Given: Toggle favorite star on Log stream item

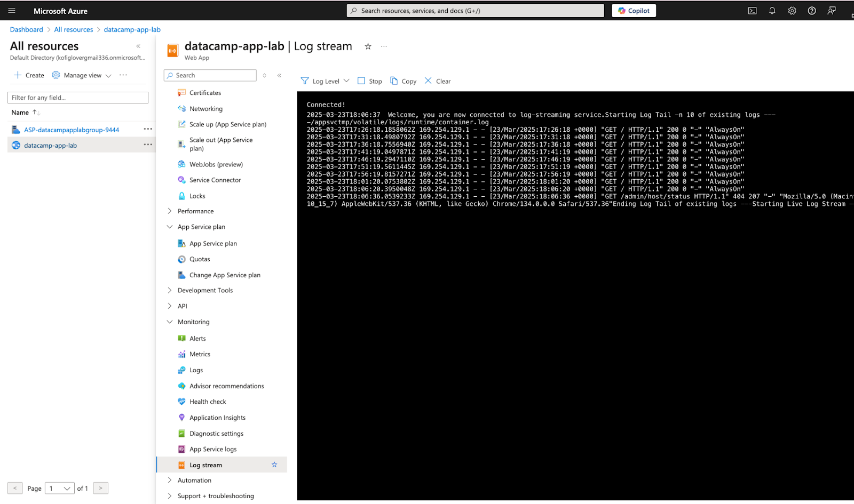Looking at the screenshot, I should coord(274,465).
